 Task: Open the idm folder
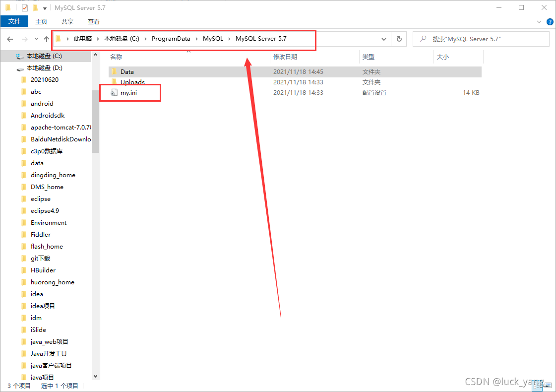[x=36, y=318]
